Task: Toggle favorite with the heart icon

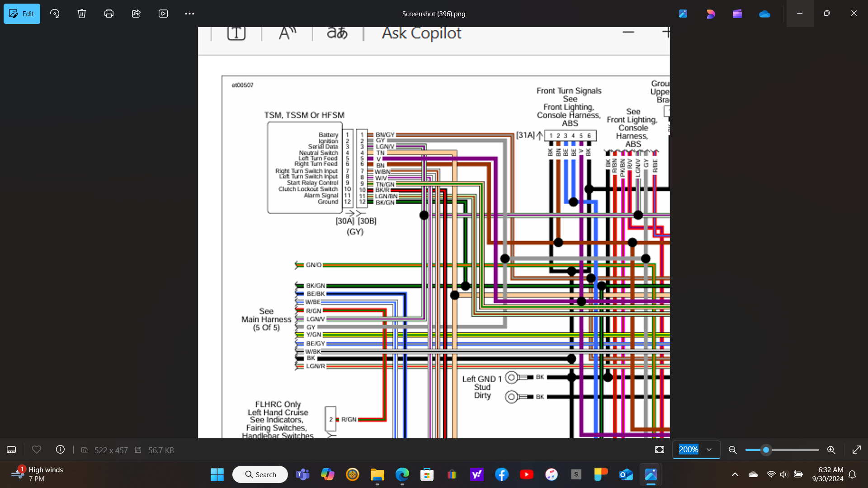Action: [x=37, y=450]
